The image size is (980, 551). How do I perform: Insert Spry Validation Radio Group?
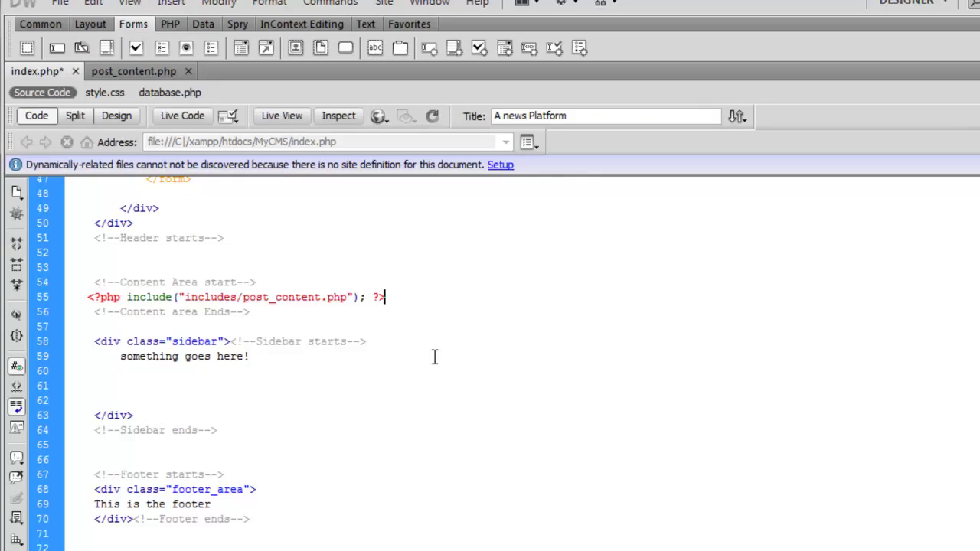point(580,48)
